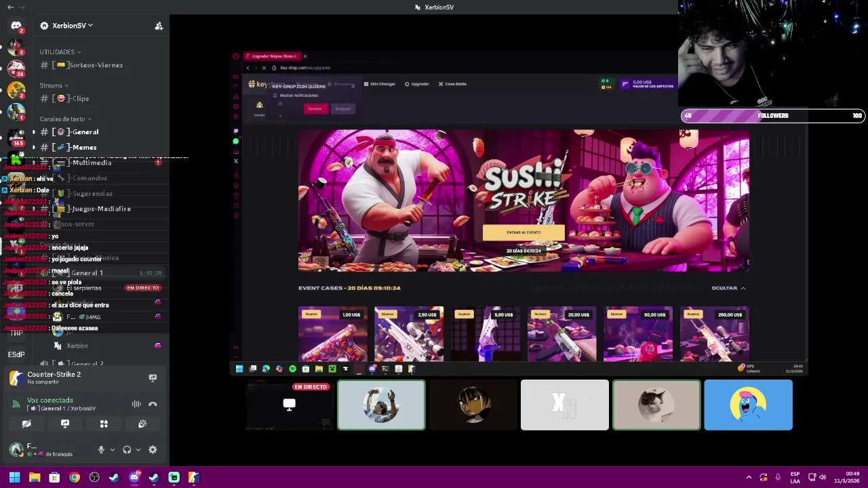The width and height of the screenshot is (868, 488).
Task: Click the Bloquear notification button
Action: pyautogui.click(x=343, y=108)
